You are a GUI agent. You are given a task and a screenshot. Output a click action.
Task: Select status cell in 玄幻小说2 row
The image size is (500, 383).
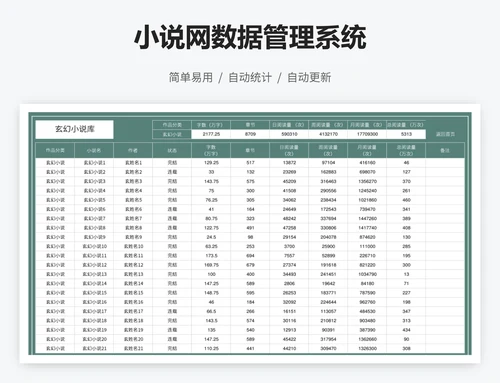[172, 172]
